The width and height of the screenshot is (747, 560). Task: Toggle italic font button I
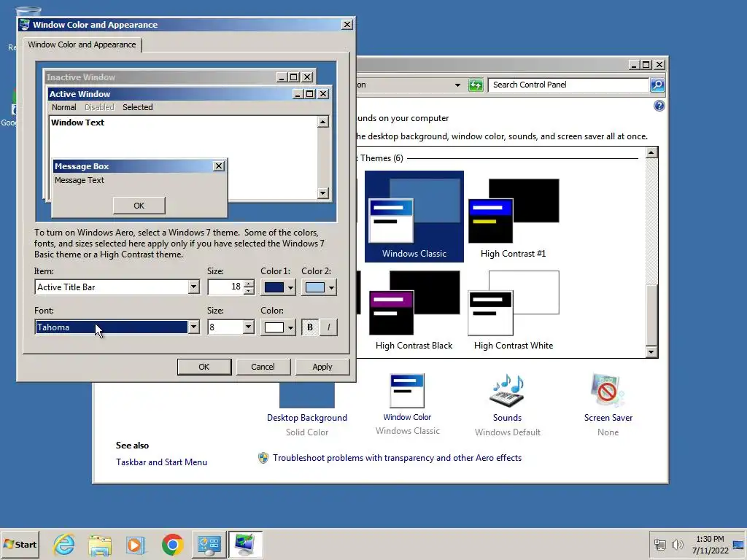tap(328, 327)
